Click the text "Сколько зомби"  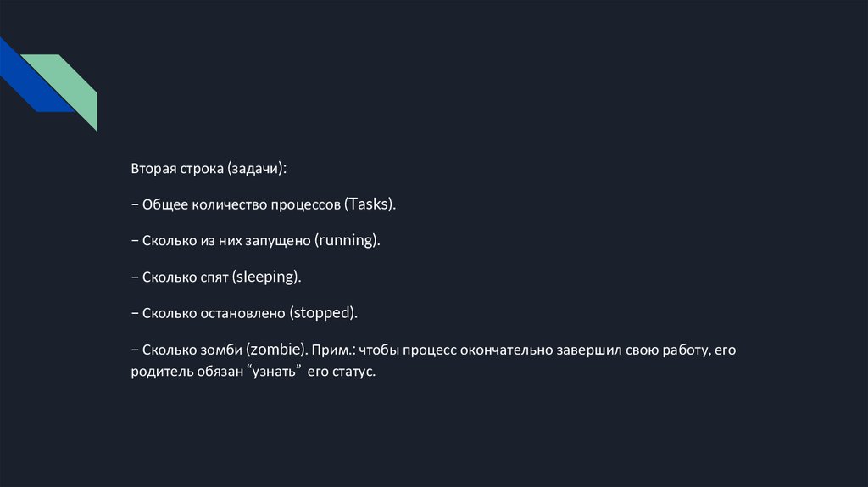(x=192, y=349)
